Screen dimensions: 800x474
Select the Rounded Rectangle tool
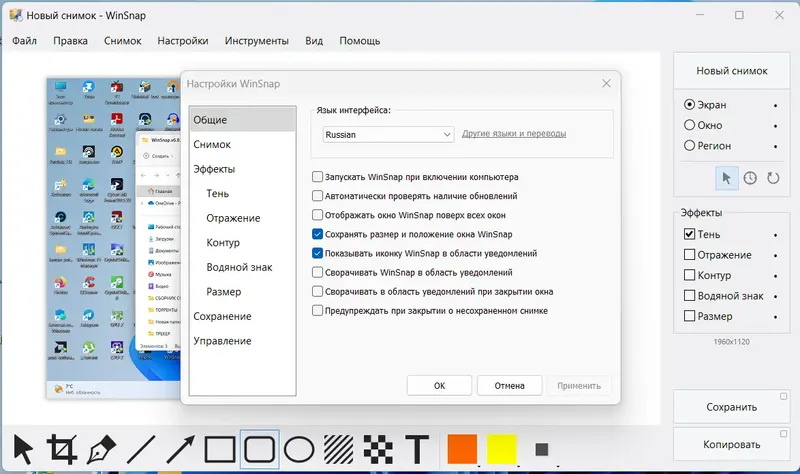260,450
